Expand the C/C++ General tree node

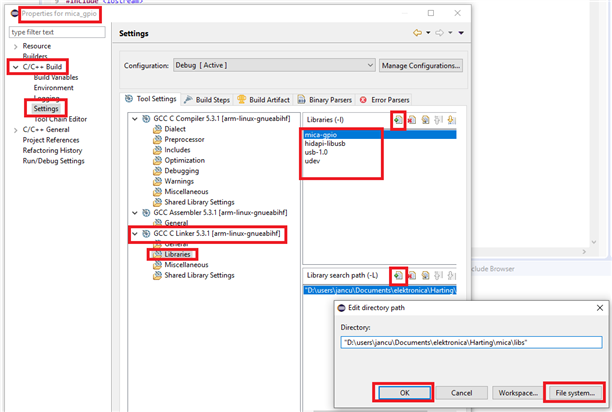click(x=16, y=130)
